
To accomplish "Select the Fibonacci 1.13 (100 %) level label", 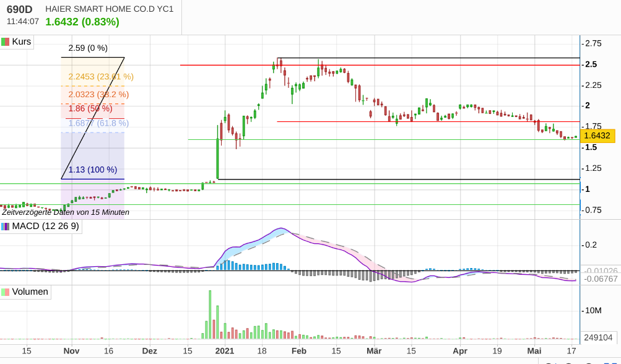I will pos(92,170).
